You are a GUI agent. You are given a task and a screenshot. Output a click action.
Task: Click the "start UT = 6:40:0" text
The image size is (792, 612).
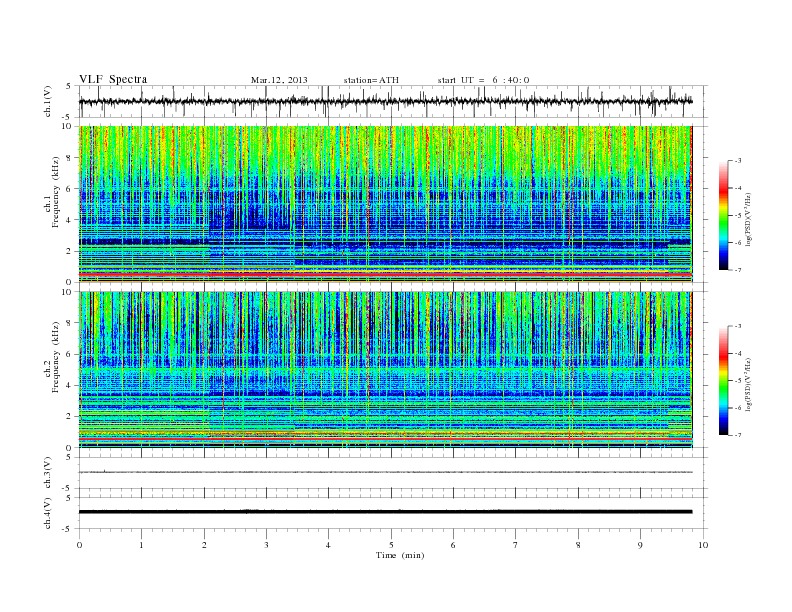(483, 80)
